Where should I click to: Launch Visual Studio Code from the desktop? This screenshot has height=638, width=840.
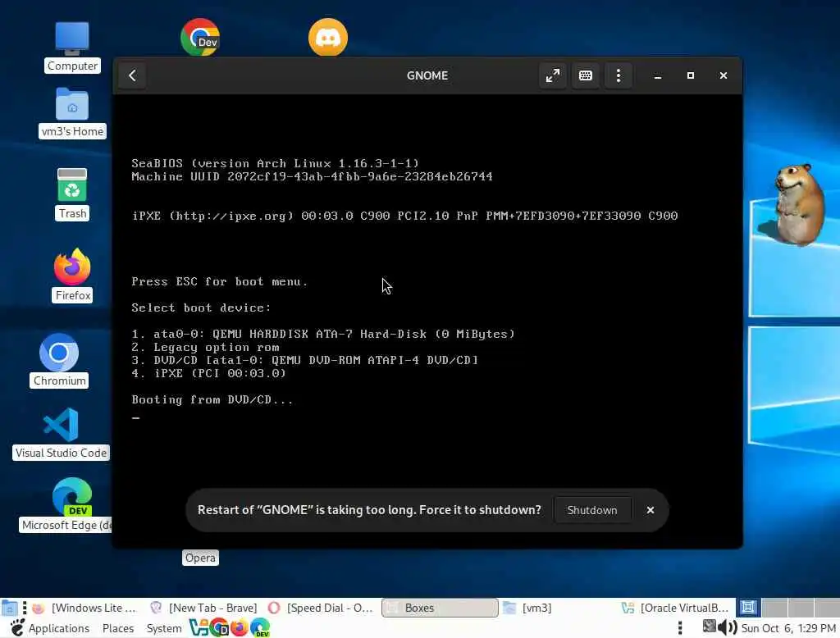(61, 433)
